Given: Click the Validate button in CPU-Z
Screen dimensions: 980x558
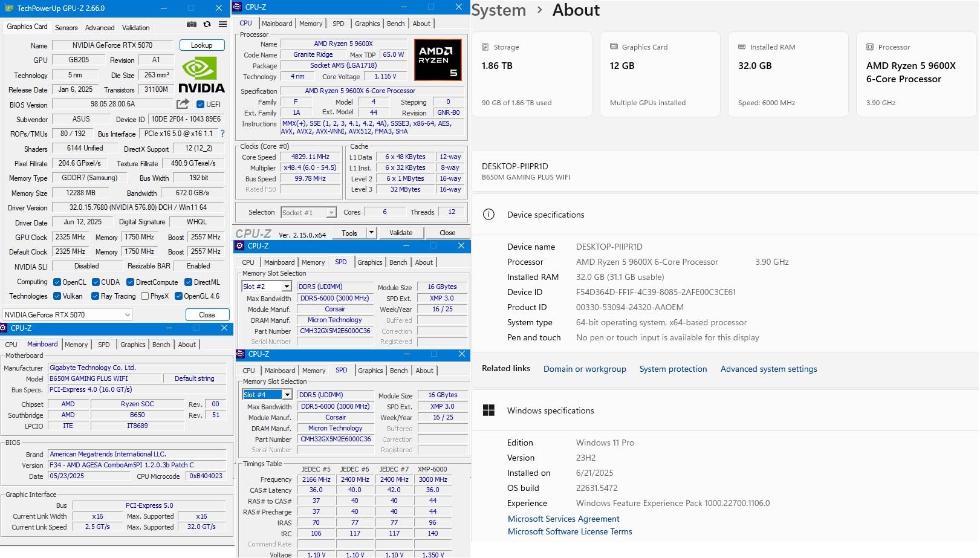Looking at the screenshot, I should pos(401,233).
